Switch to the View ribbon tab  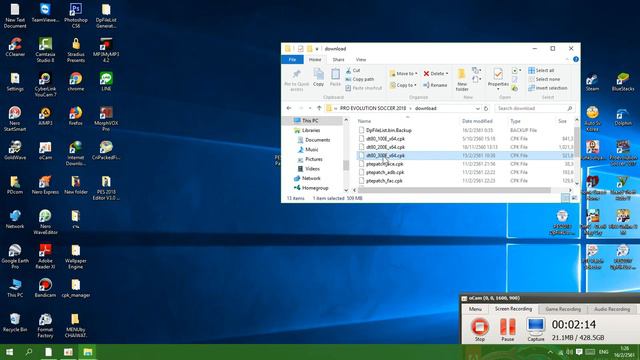click(x=361, y=60)
